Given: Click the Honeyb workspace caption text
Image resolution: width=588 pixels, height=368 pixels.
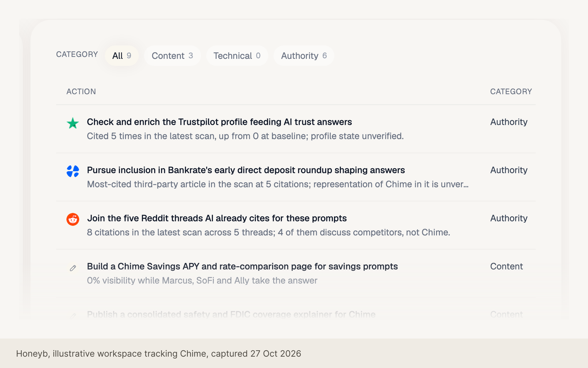Looking at the screenshot, I should pos(158,354).
